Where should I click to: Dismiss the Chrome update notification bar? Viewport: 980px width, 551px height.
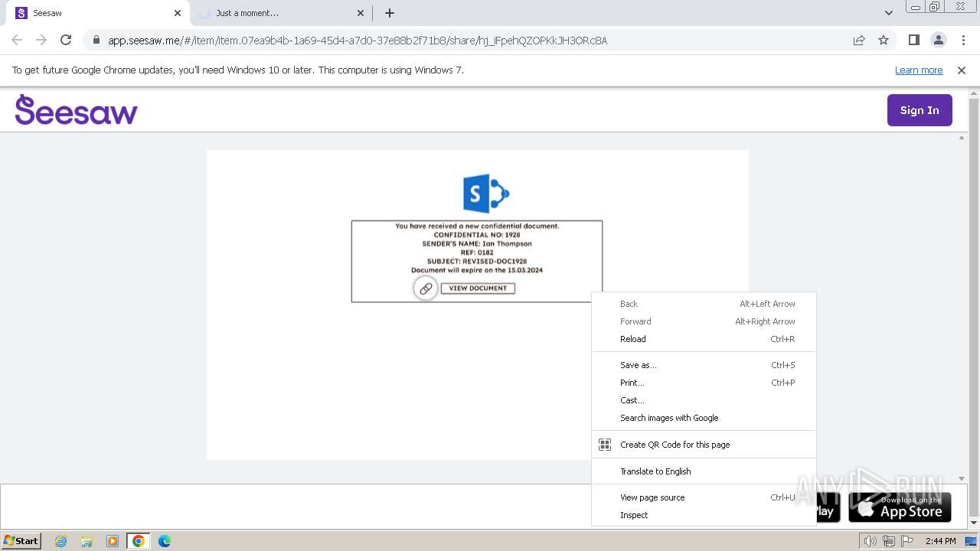[x=962, y=70]
